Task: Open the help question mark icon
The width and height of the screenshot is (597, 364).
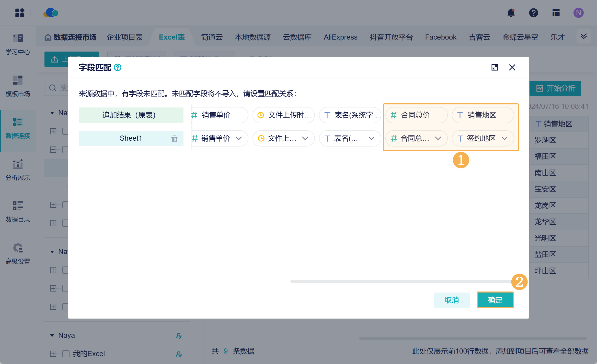Action: [x=533, y=13]
